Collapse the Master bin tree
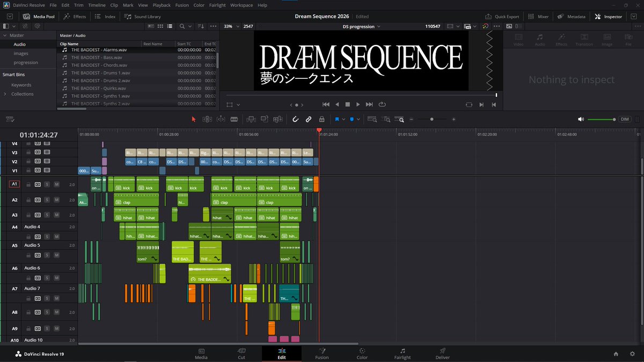This screenshot has height=362, width=644. click(5, 35)
